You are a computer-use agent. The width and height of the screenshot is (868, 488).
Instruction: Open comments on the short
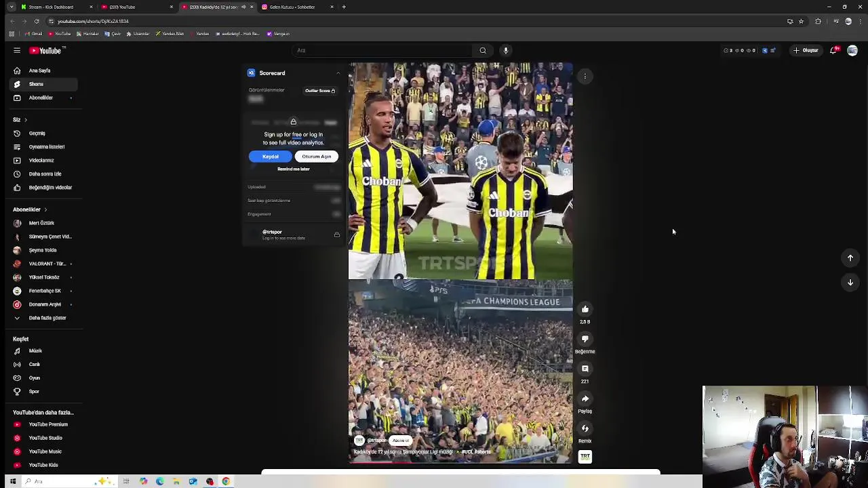[585, 369]
